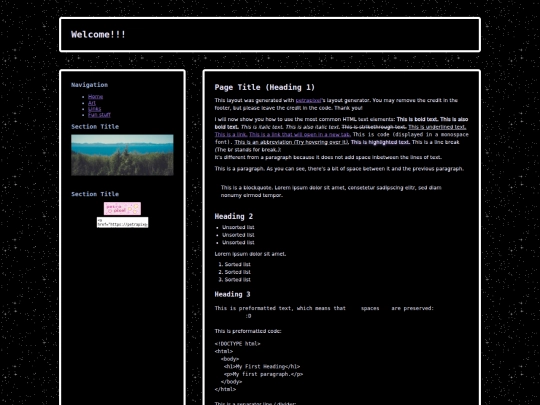
Task: Click the section title above the landscape image
Action: pyautogui.click(x=95, y=127)
